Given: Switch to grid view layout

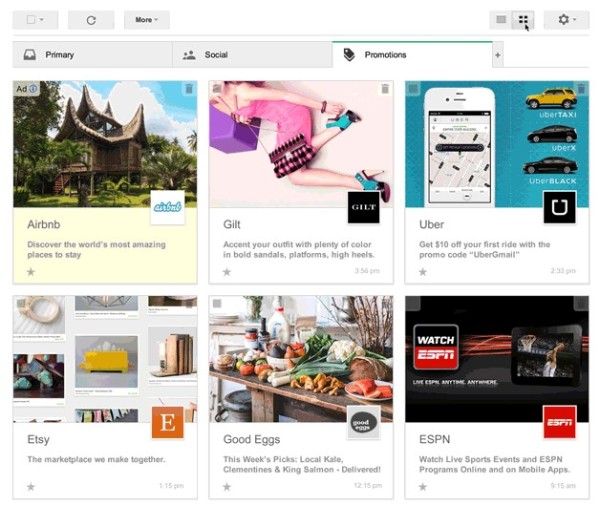Looking at the screenshot, I should (x=523, y=20).
